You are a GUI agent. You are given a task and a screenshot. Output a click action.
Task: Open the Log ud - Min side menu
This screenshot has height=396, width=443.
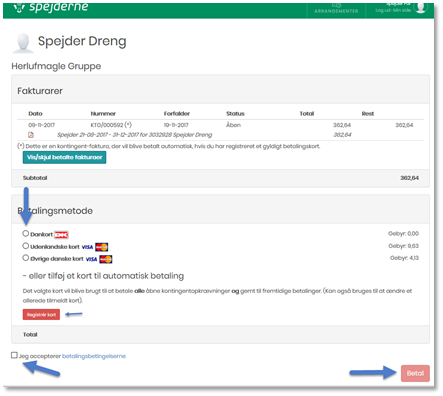pyautogui.click(x=393, y=10)
